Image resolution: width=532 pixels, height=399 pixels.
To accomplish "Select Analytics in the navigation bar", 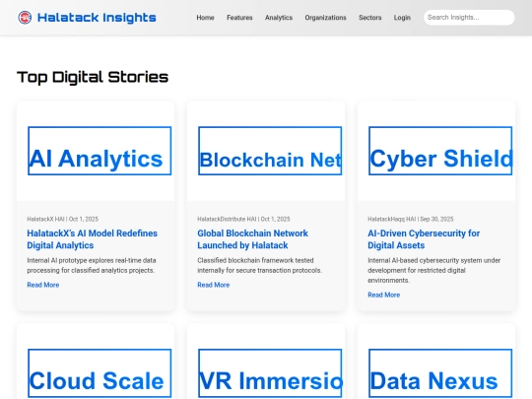I will (x=279, y=18).
